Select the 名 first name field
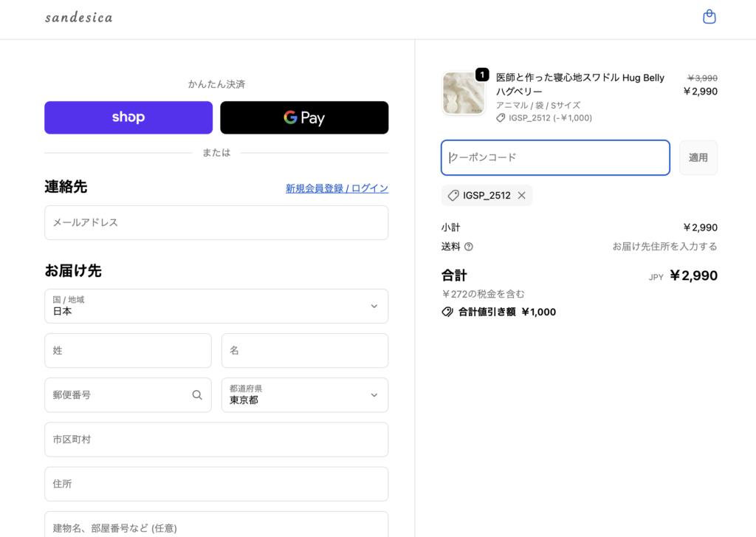 coord(304,351)
